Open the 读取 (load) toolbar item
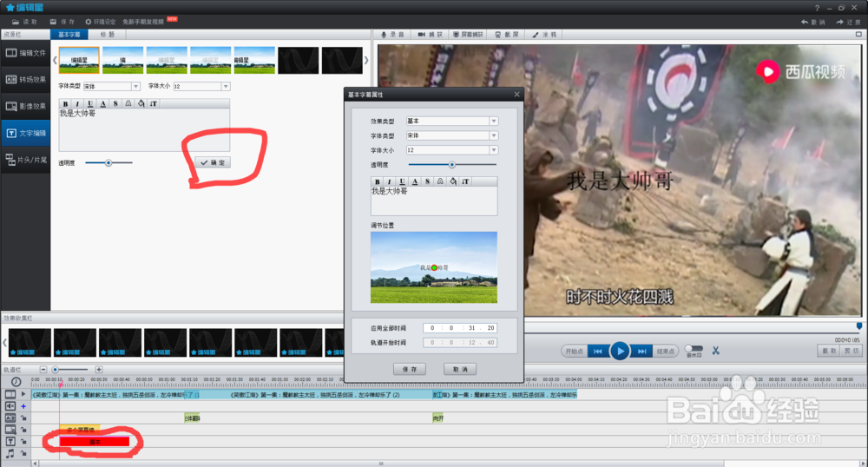Image resolution: width=868 pixels, height=467 pixels. point(24,22)
